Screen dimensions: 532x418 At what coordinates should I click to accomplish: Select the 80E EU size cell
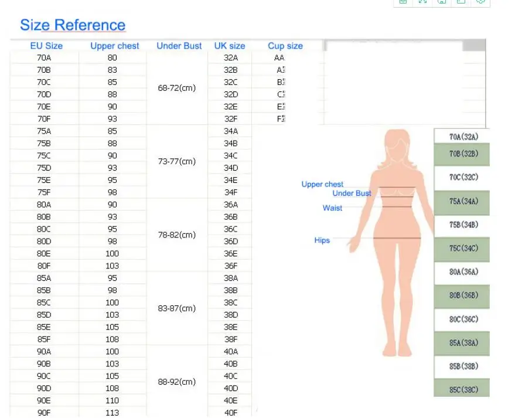point(44,254)
